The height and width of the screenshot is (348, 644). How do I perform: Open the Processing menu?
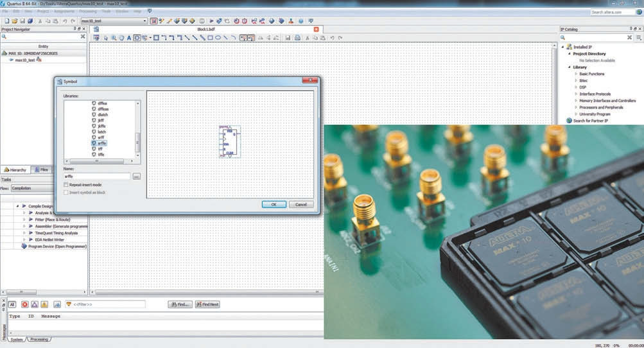click(87, 12)
